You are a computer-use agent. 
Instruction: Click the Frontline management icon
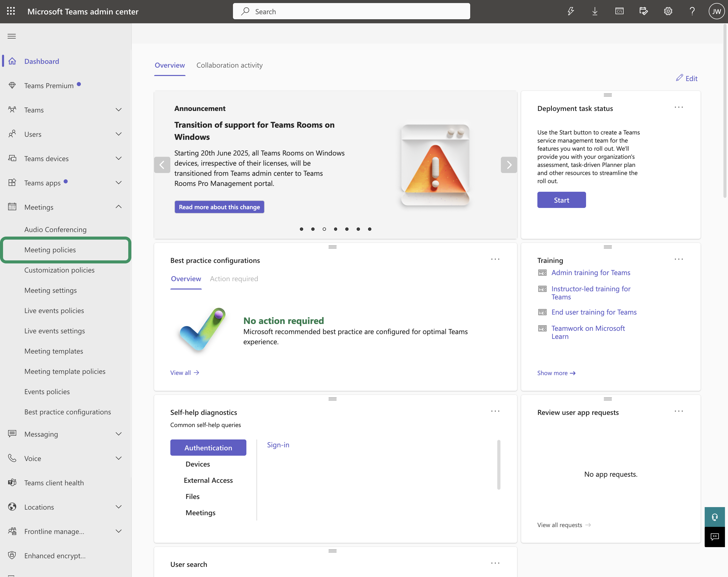[12, 531]
